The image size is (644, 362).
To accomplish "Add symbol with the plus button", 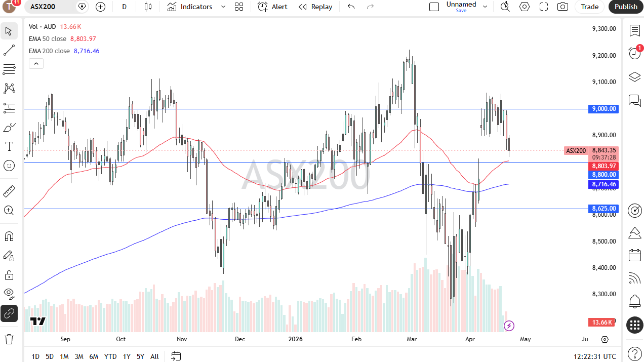I will 100,7.
